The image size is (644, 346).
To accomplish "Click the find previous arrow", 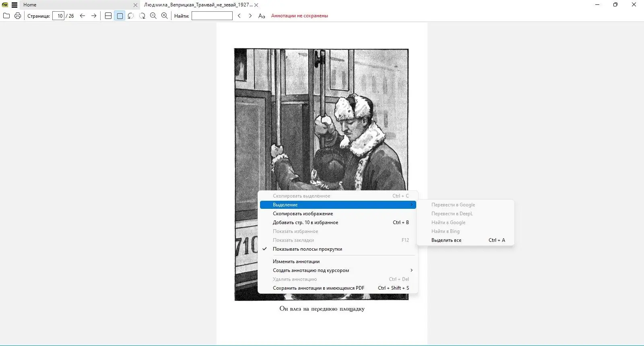I will [239, 16].
